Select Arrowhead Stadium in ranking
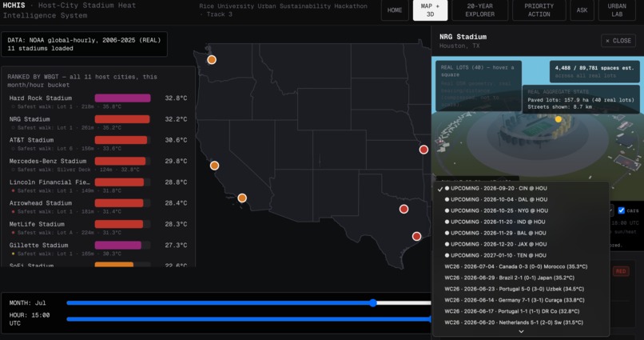The width and height of the screenshot is (644, 340). 98,206
